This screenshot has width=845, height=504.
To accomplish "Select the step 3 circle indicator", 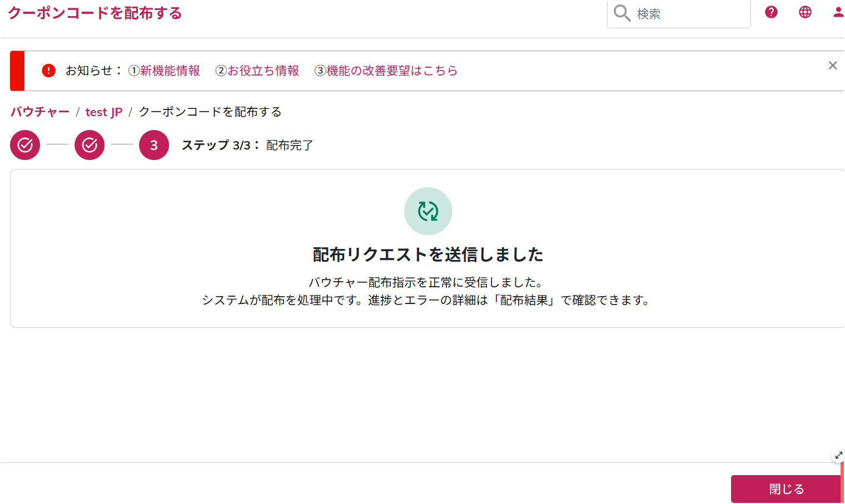I will pos(154,145).
